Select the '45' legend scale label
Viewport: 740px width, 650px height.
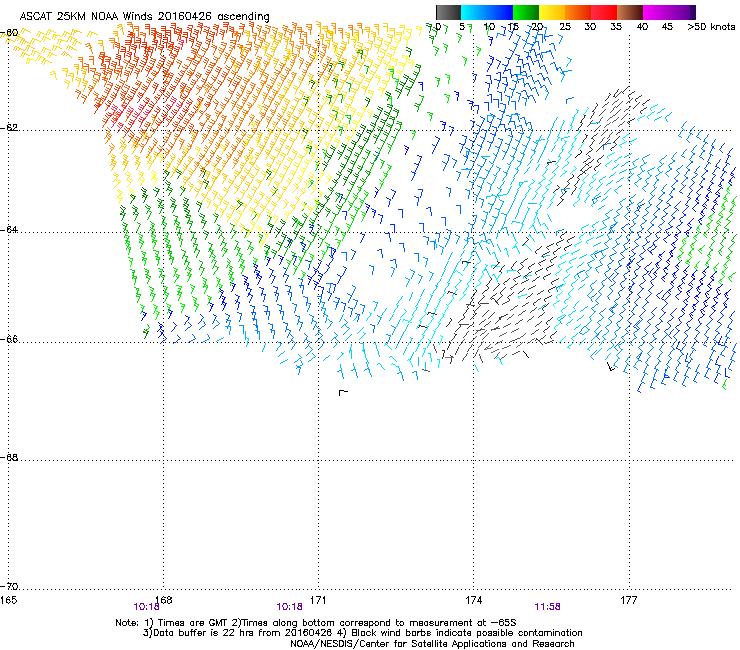[667, 27]
